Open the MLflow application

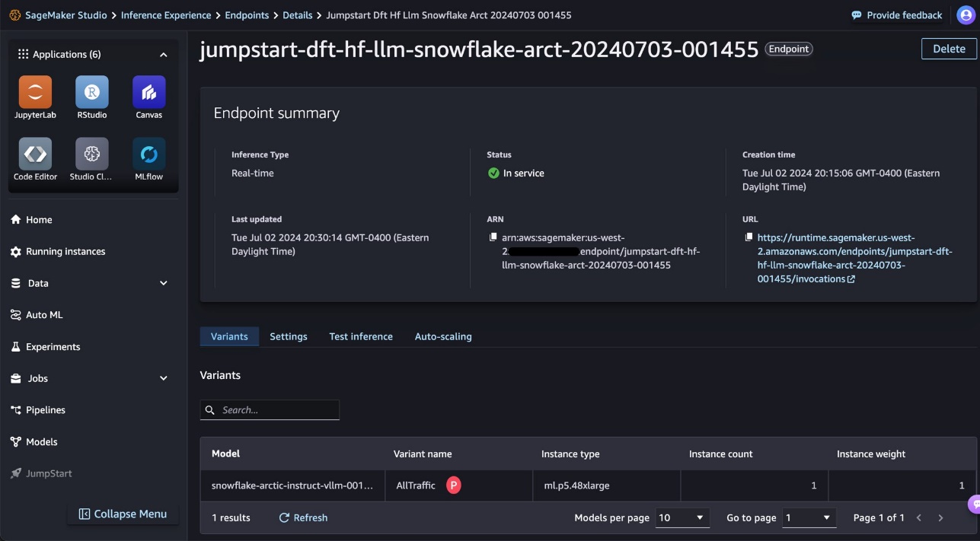(x=149, y=154)
